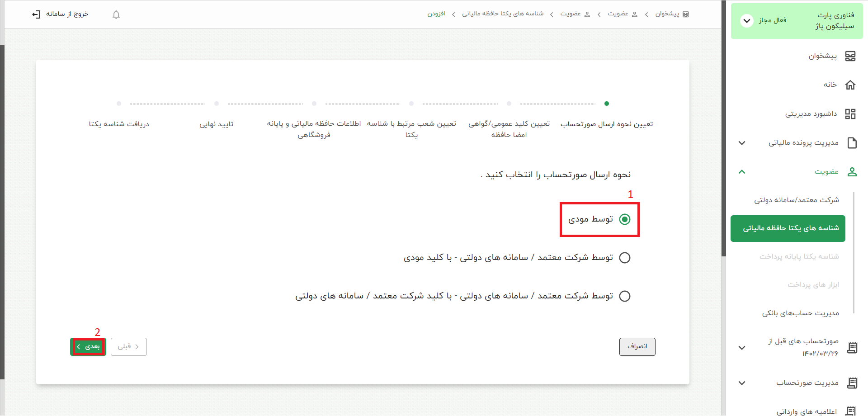Click the تایید نهایی step label

coord(217,124)
